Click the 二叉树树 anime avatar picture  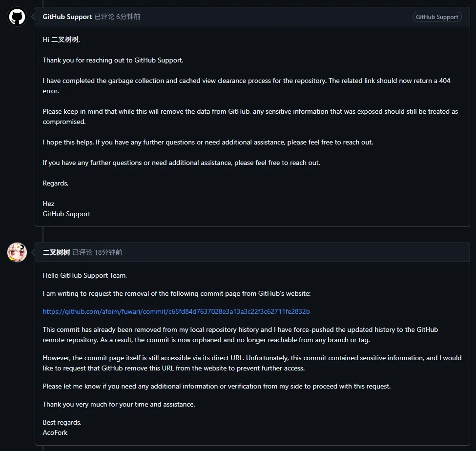tap(17, 252)
